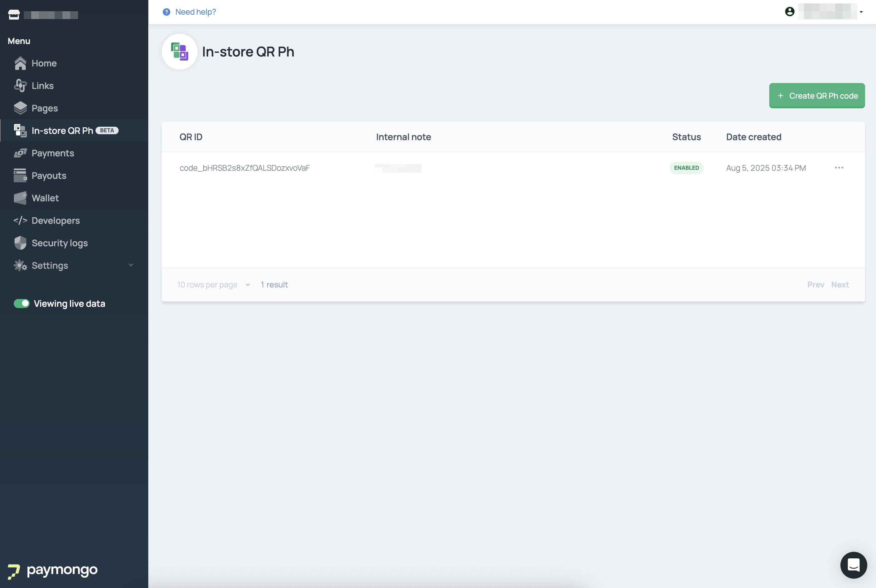Screen dimensions: 876x588
Task: Click Create QR Ph code button
Action: click(817, 96)
